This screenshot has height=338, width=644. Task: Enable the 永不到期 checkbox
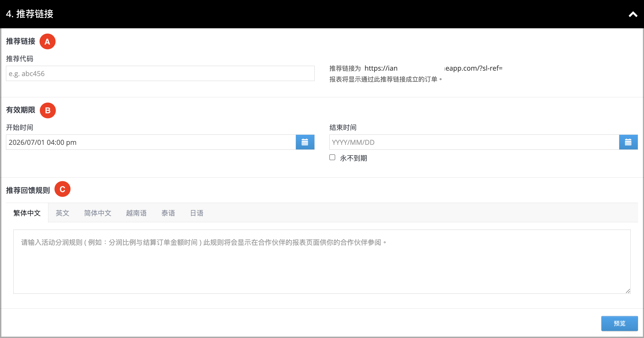(x=332, y=157)
